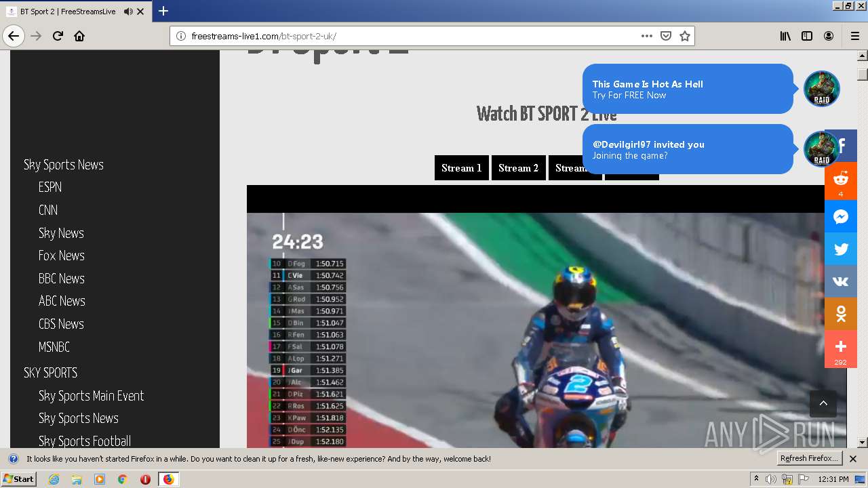868x488 pixels.
Task: Open more share options plus button
Action: [x=841, y=349]
